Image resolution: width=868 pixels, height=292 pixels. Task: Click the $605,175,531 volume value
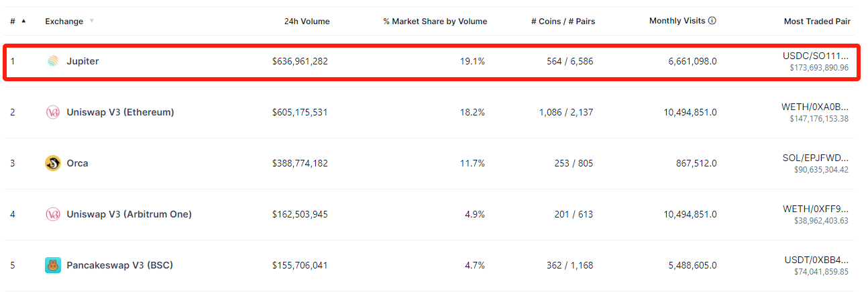[x=300, y=112]
